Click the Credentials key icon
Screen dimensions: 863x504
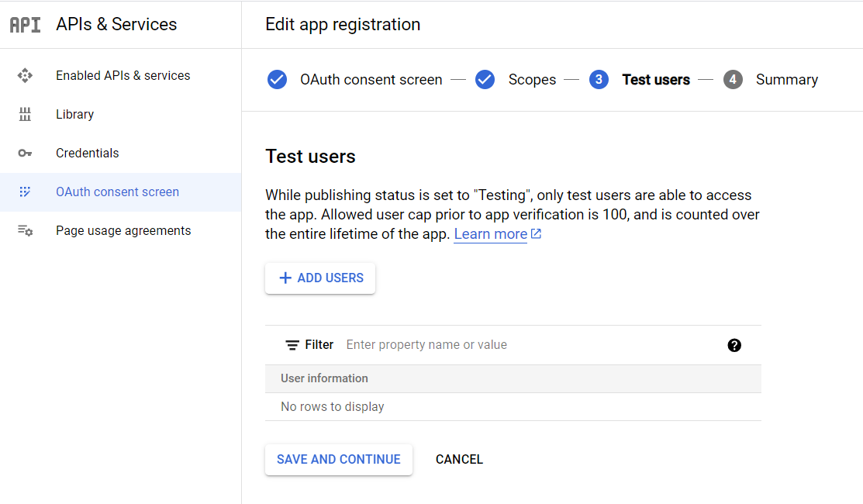click(25, 153)
